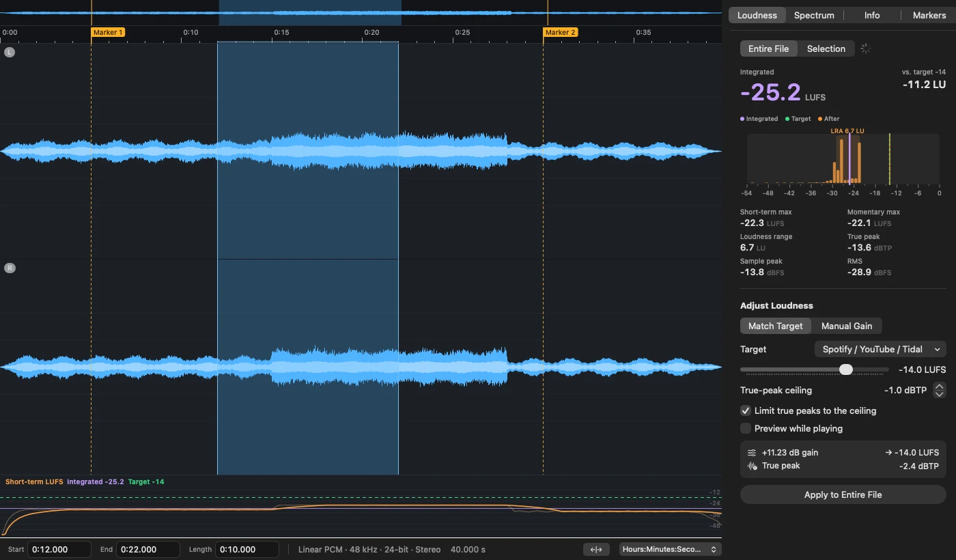Choose Manual Gain mode

[x=847, y=326]
